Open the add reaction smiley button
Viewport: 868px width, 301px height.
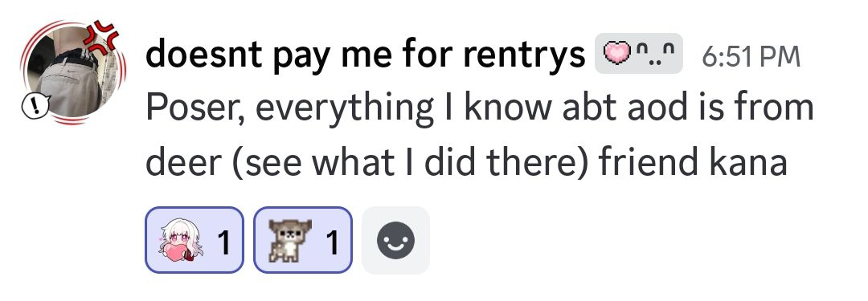click(395, 240)
